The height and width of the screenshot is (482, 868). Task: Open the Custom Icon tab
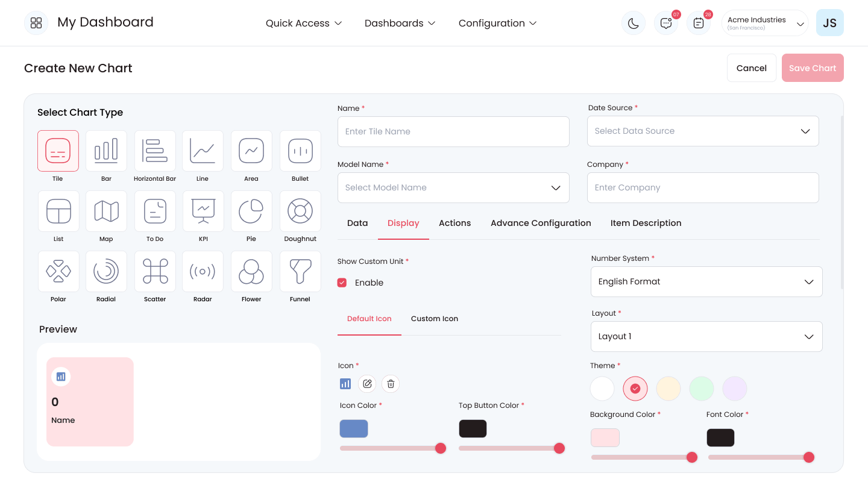pos(435,319)
